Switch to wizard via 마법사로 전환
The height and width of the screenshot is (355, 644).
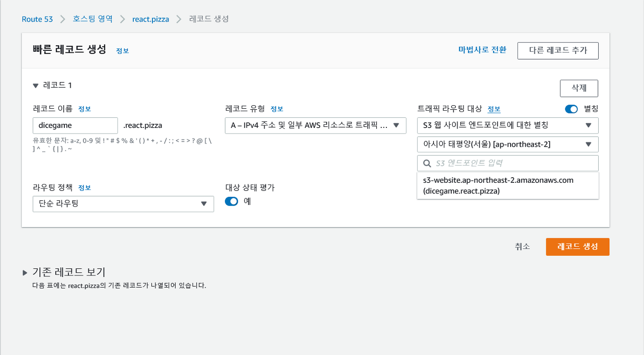coord(482,50)
